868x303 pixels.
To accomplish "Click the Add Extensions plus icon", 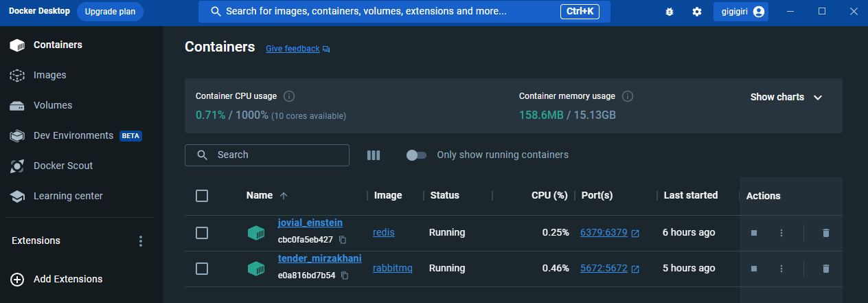I will point(18,279).
